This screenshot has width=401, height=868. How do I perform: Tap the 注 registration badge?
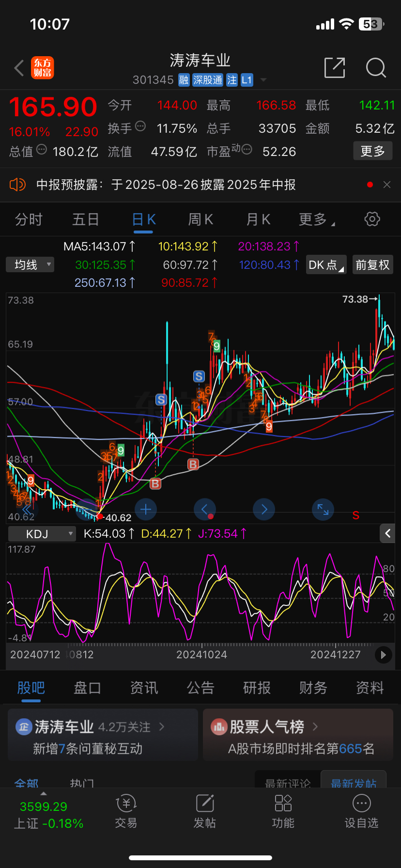232,80
